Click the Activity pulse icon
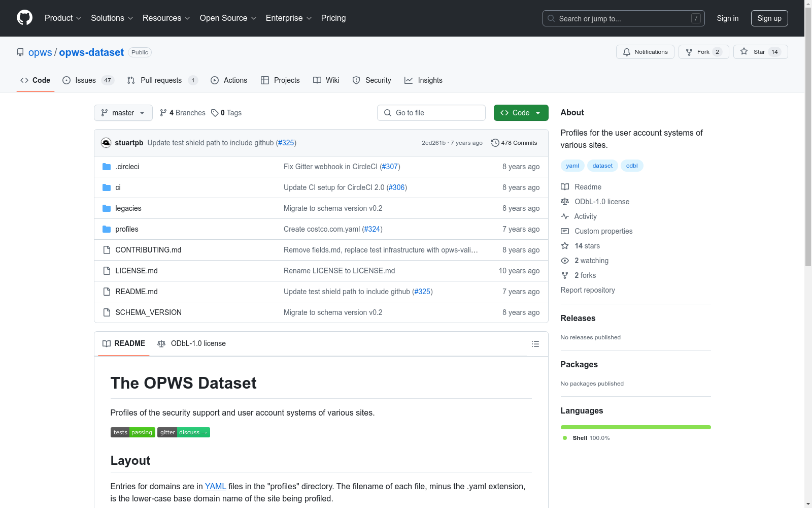 coord(565,216)
